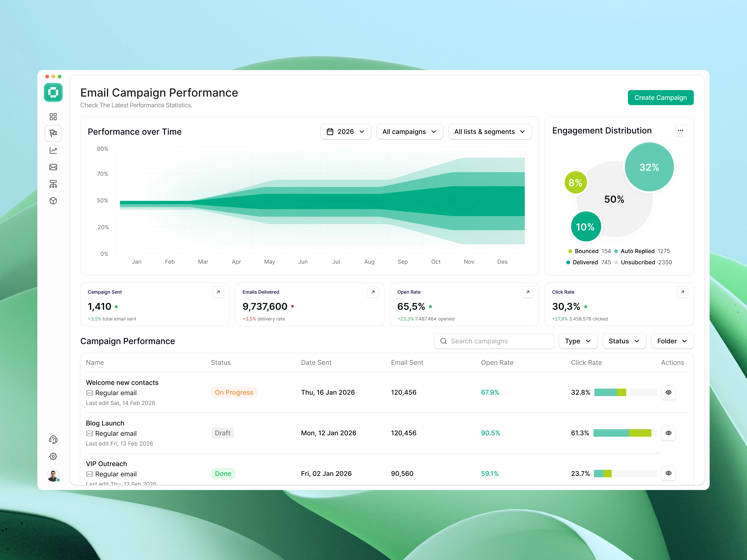Open the 2026 year dropdown
This screenshot has height=560, width=747.
click(345, 132)
